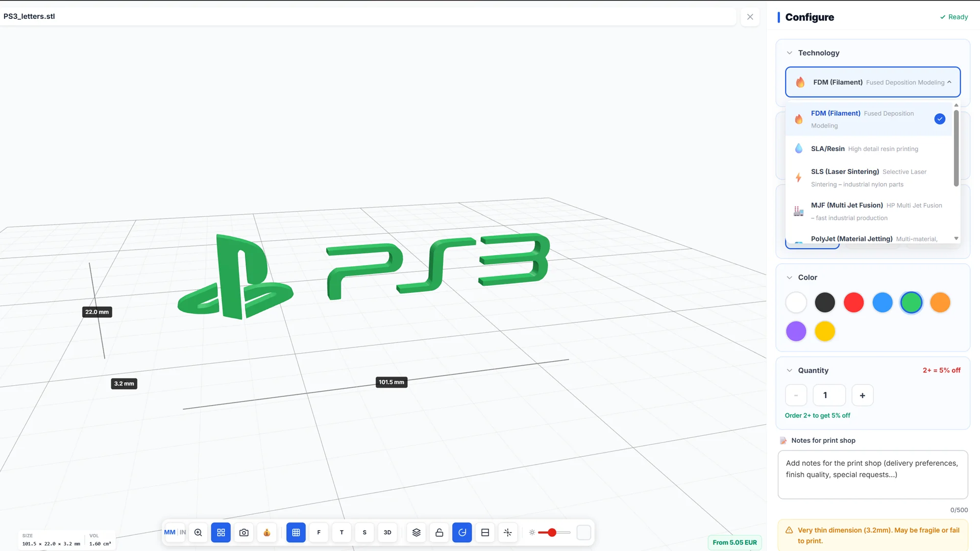Image resolution: width=980 pixels, height=551 pixels.
Task: Click the technology list scrollbar thumb
Action: click(x=956, y=148)
